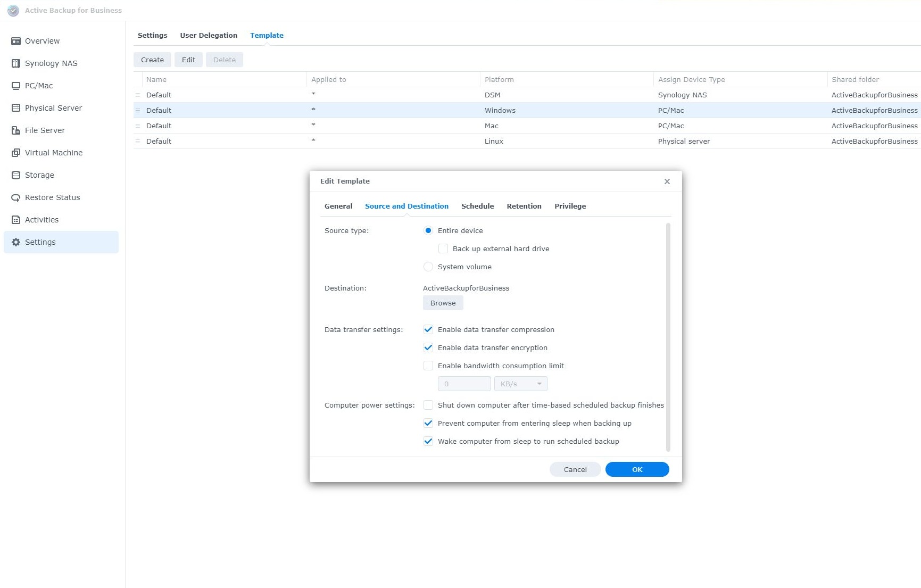Screen dimensions: 921x588
Task: Enable bandwidth consumption limit checkbox
Action: pyautogui.click(x=428, y=366)
